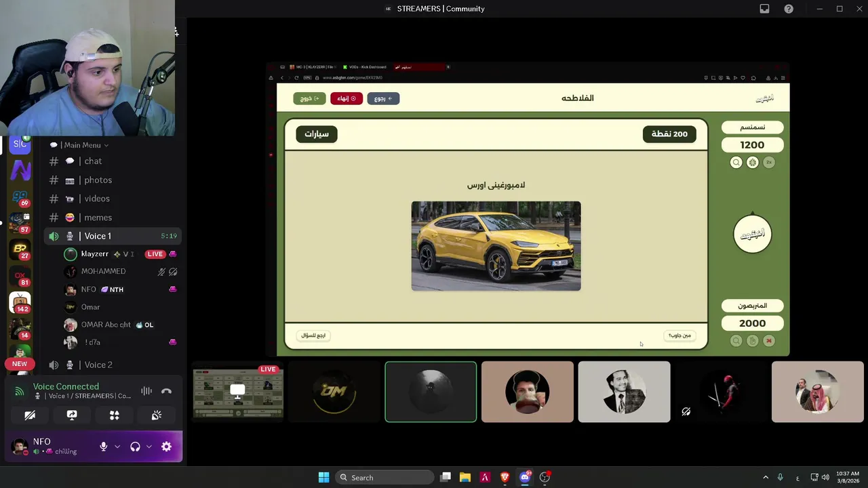Show hidden system tray icons
868x488 pixels.
pos(766,477)
